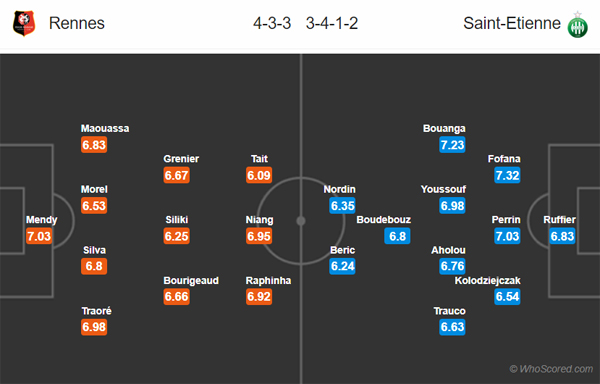Select player name Kolodziejczak
Viewport: 600px width, 384px height.
click(x=488, y=280)
